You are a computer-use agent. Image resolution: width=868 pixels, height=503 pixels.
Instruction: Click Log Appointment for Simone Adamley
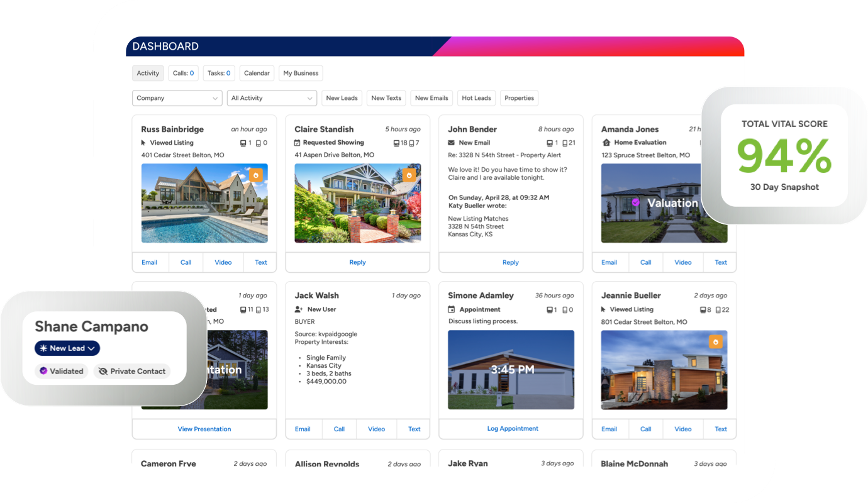point(513,429)
